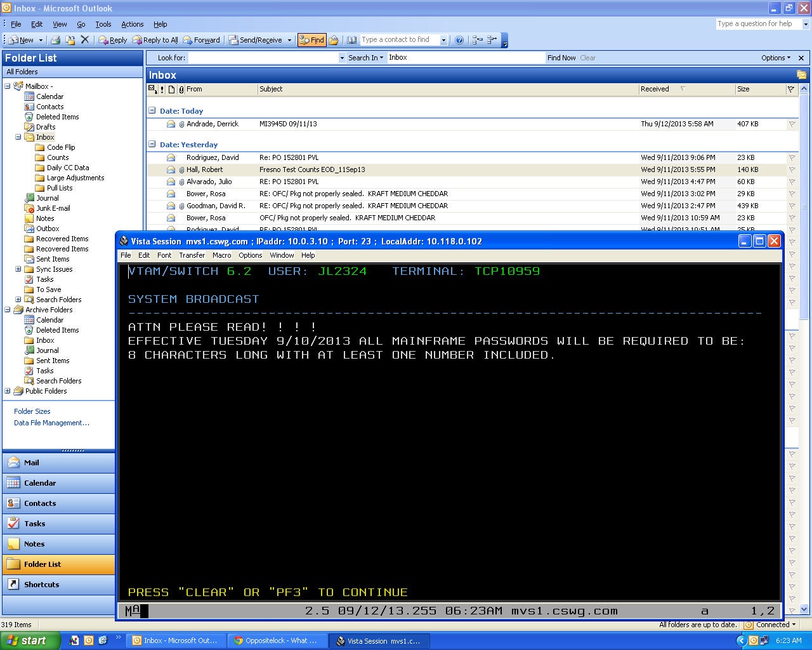Click the Send/Receive toolbar button
This screenshot has width=812, height=650.
pyautogui.click(x=256, y=40)
